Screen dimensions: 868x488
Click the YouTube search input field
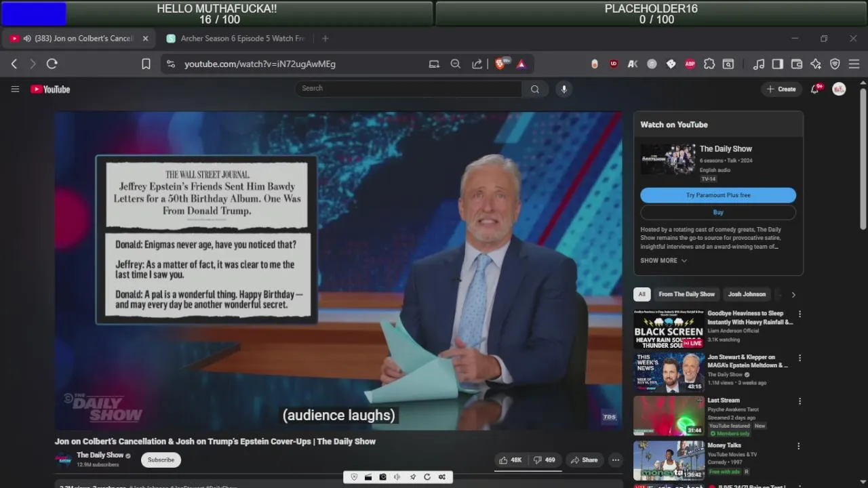point(408,88)
